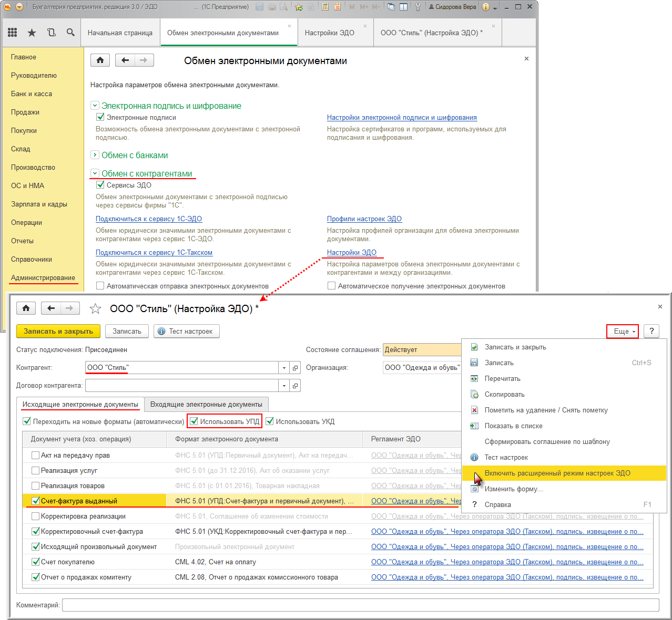Enable Автоматическое получение электронных документов
Viewport: 672px width, 620px height.
[x=331, y=286]
